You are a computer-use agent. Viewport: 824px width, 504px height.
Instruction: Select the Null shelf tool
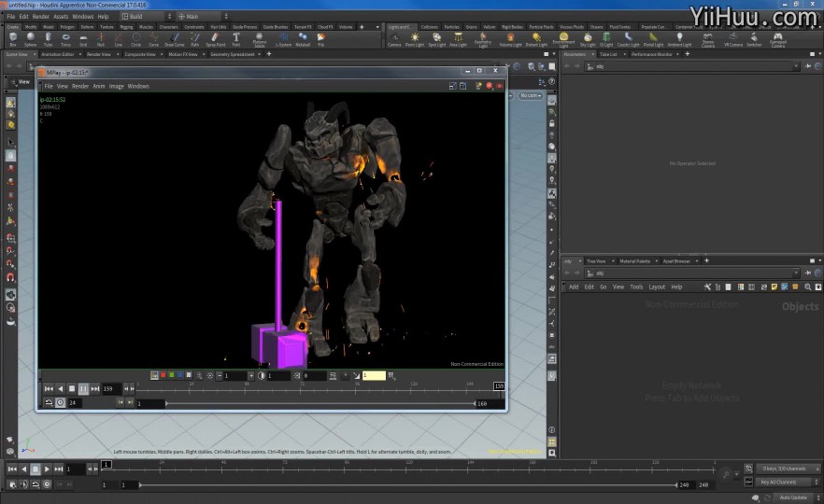pos(101,39)
